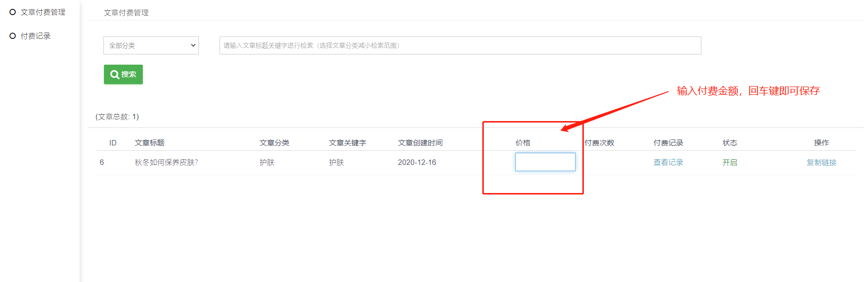This screenshot has height=282, width=868.
Task: Click the 付费次数 column header
Action: (x=599, y=142)
